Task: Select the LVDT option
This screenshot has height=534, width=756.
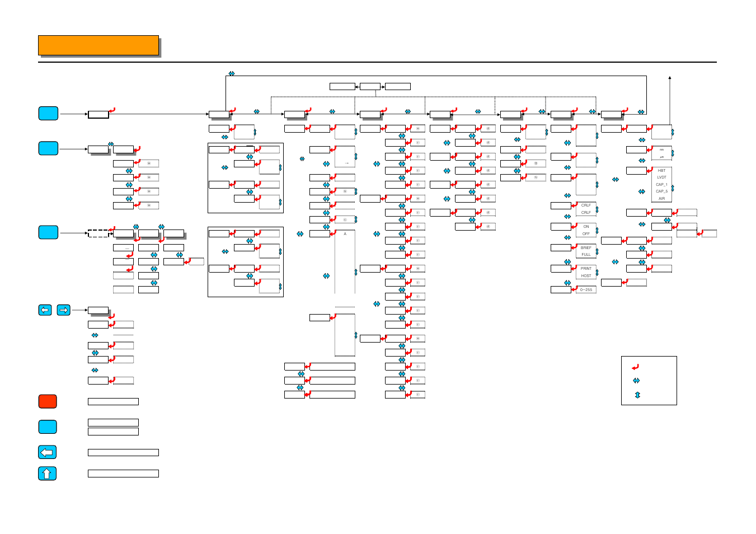Action: 661,177
